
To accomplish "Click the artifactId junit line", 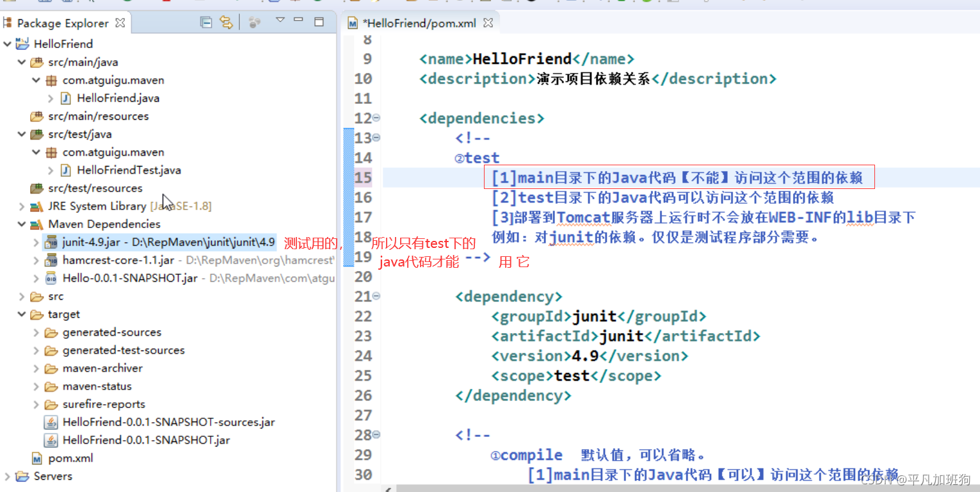I will (625, 336).
